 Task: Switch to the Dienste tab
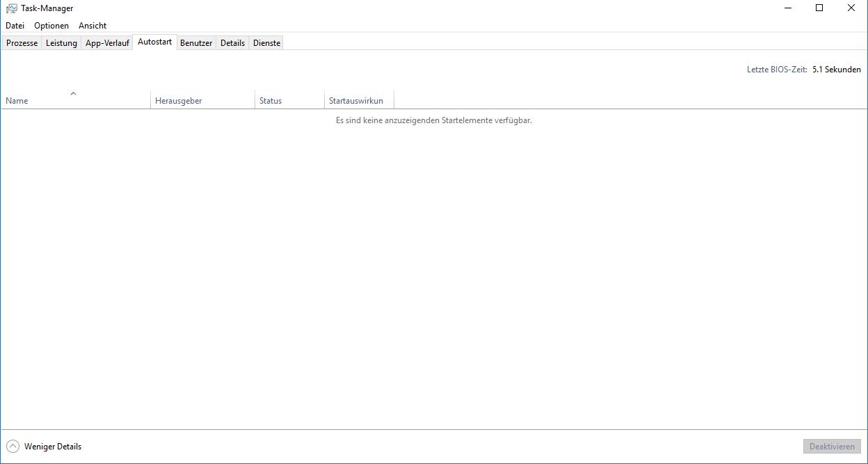click(x=266, y=43)
